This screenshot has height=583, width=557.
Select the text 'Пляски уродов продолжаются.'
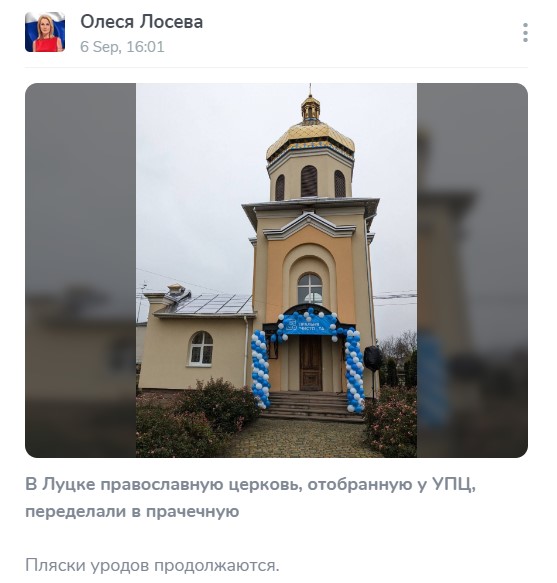pos(152,566)
